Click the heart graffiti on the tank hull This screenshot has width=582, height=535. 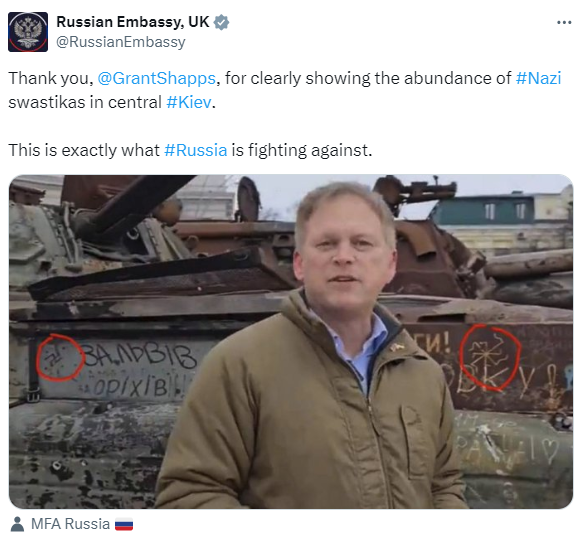click(x=550, y=451)
